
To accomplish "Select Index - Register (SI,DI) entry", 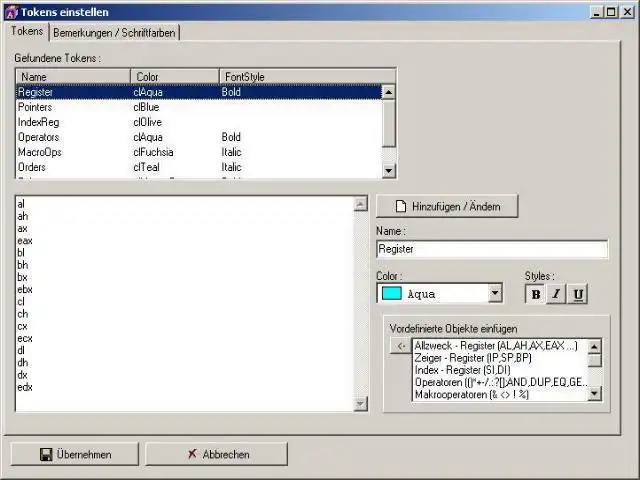I will tap(500, 370).
